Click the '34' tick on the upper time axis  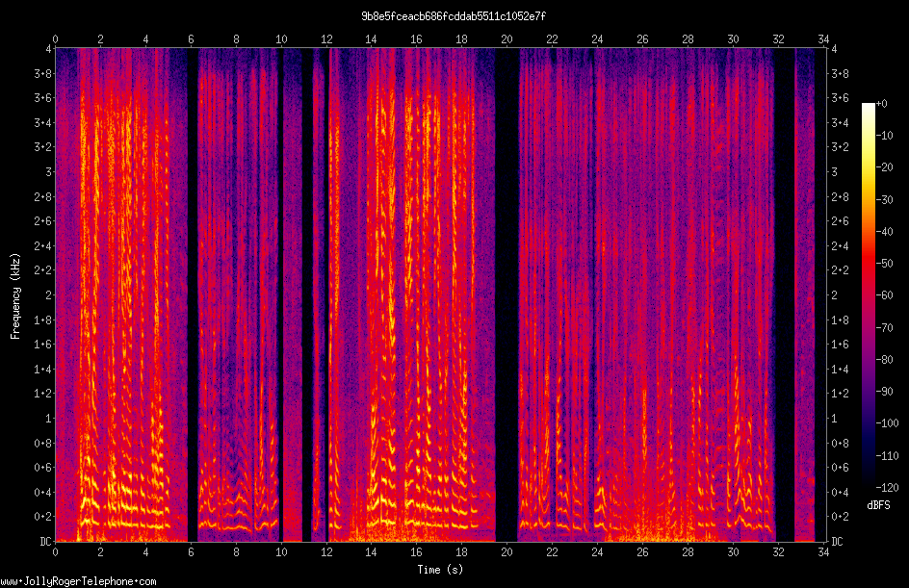(x=823, y=39)
